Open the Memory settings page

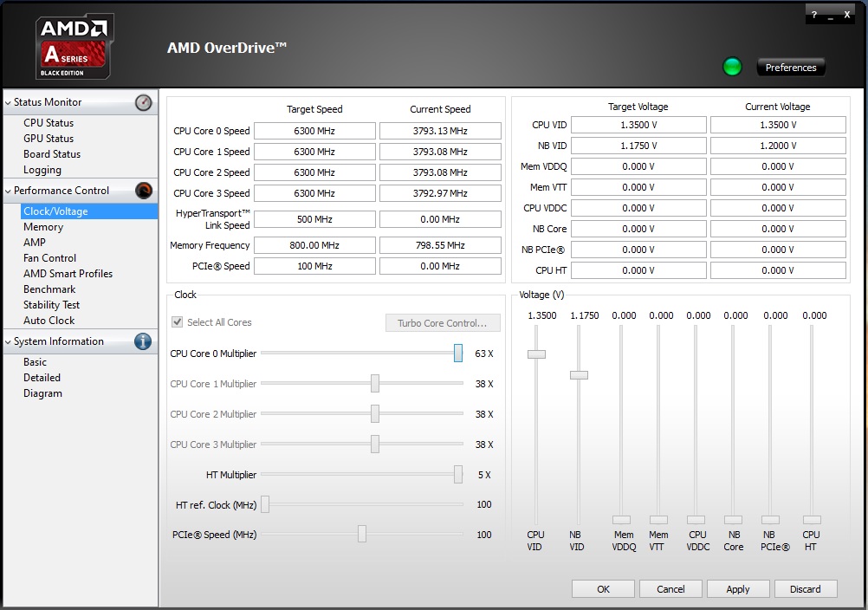coord(43,227)
